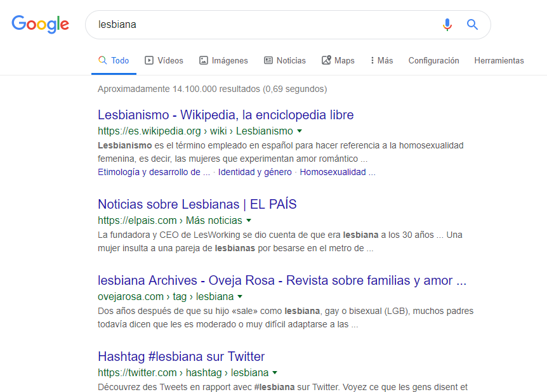Open the Noticias tab
The height and width of the screenshot is (392, 547).
tap(284, 61)
